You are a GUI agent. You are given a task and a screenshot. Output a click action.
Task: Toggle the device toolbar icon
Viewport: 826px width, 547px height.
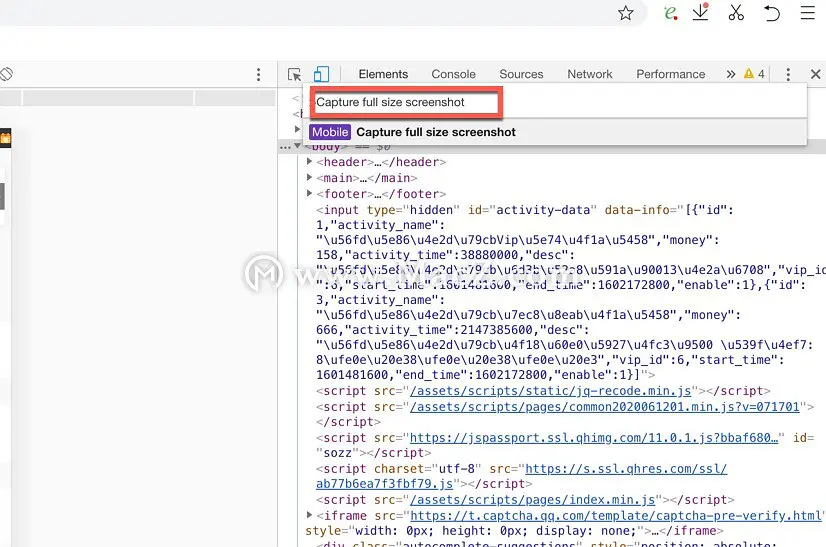(321, 74)
